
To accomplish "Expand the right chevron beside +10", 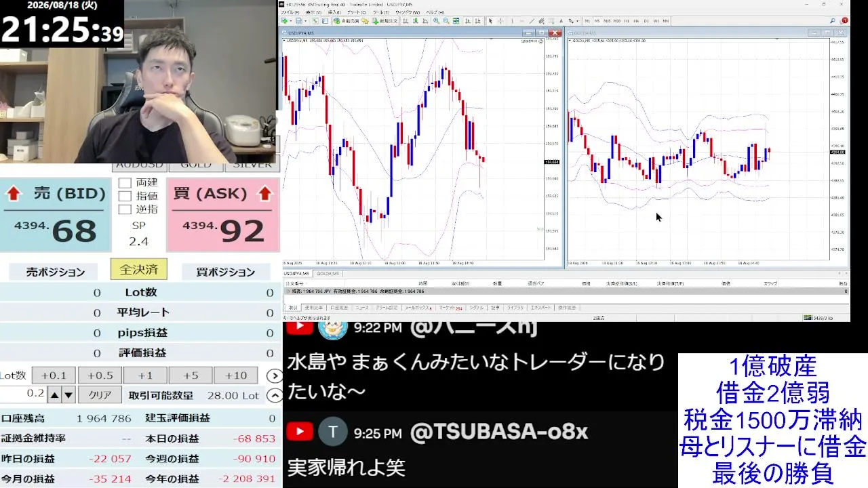I will (x=274, y=375).
